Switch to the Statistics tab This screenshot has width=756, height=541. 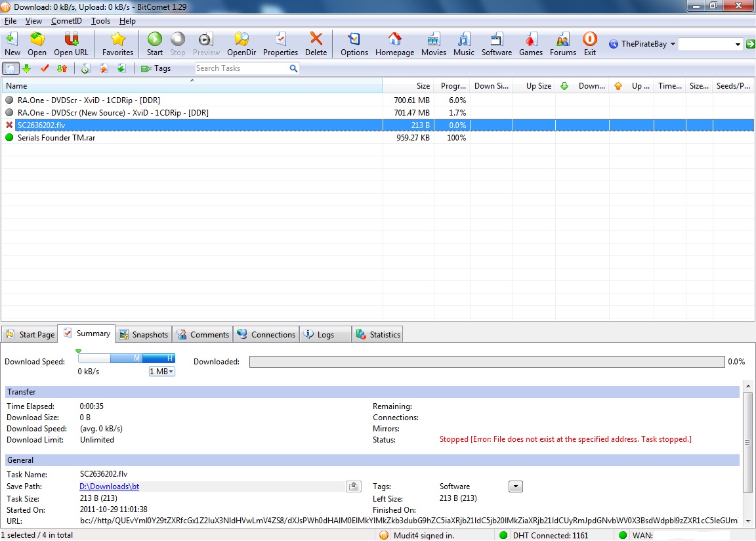(378, 335)
